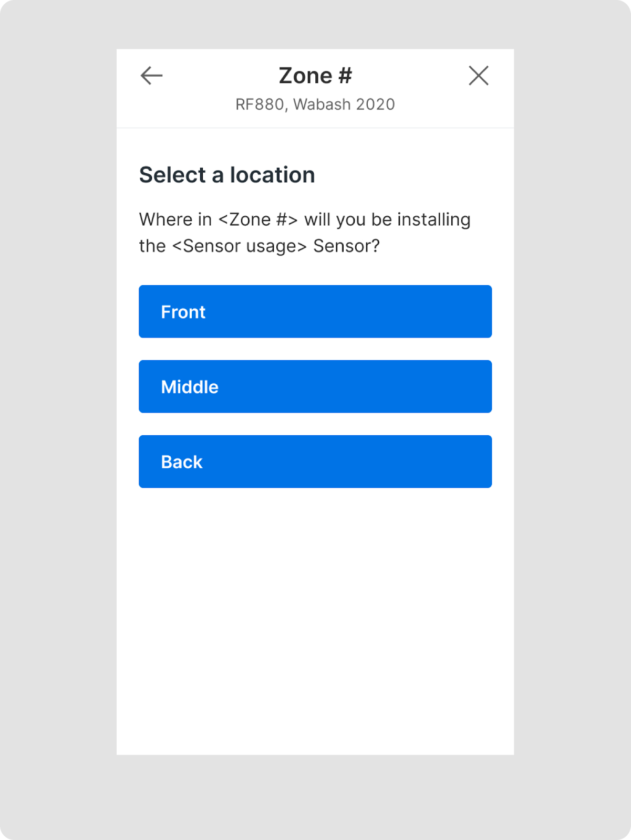Click the word "Middle" inside its button

tap(190, 387)
